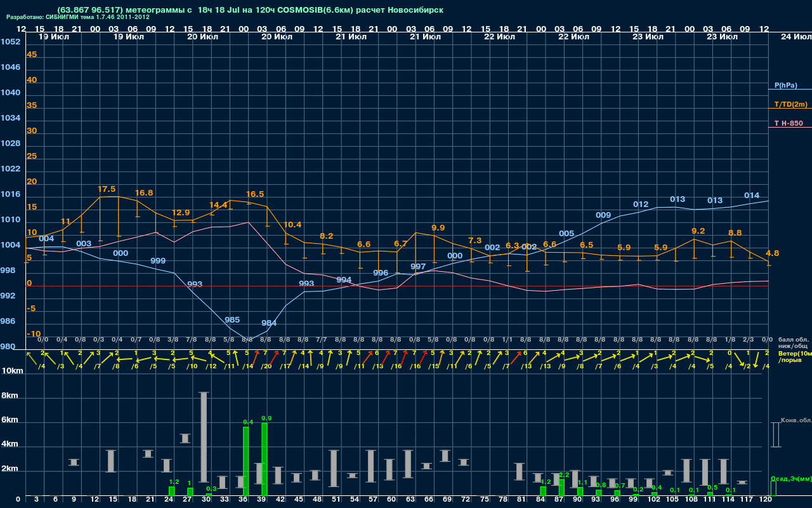Click the 012 pressure label

coord(641,204)
